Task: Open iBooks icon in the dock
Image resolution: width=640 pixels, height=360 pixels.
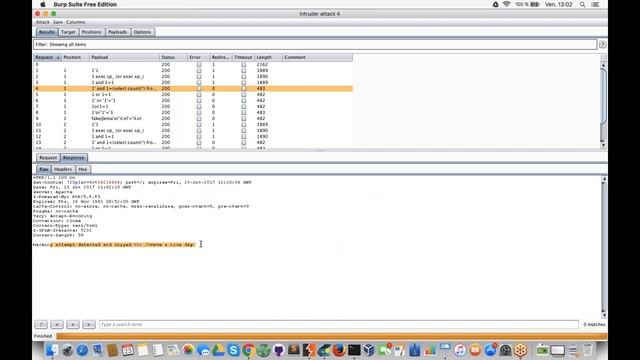Action: coord(475,350)
